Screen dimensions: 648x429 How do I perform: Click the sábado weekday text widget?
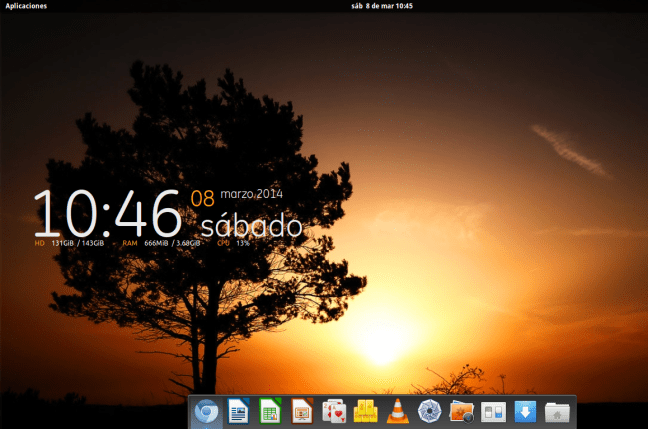250,225
